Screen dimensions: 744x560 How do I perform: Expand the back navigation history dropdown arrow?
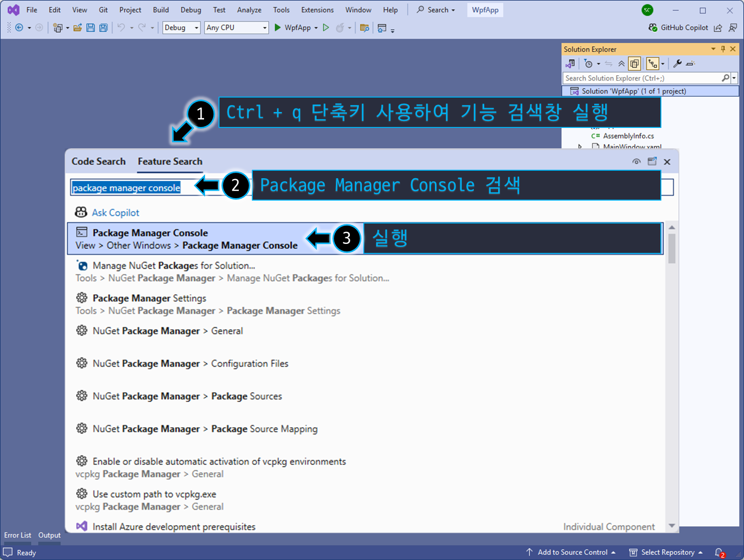(29, 28)
